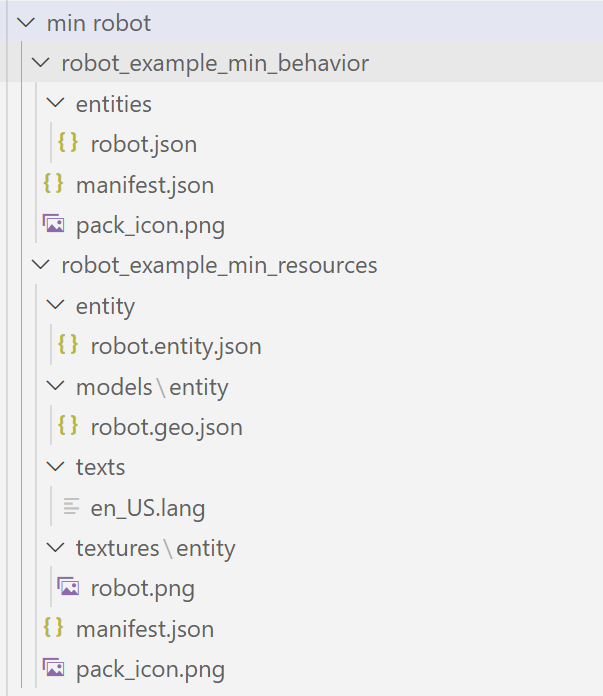Image resolution: width=603 pixels, height=696 pixels.
Task: Open the robot.geo.json file
Action: point(166,427)
